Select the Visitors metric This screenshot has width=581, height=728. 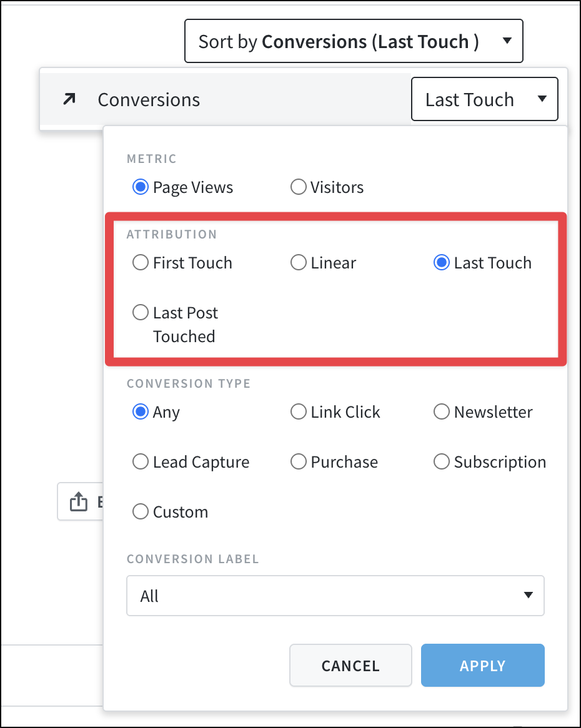coord(298,187)
